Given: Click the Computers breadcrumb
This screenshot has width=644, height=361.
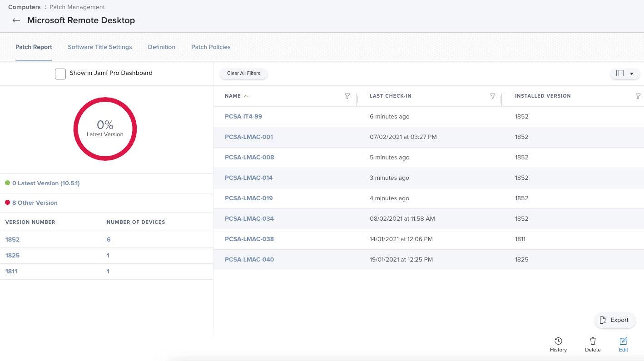Looking at the screenshot, I should click(25, 7).
